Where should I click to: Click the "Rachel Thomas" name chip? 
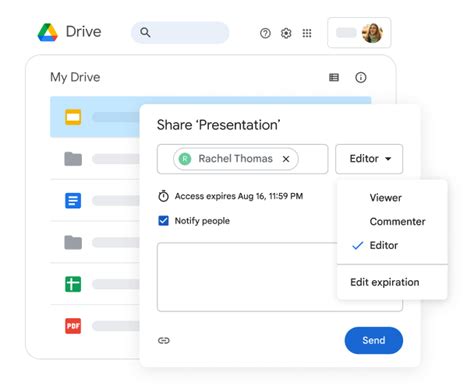coord(236,159)
